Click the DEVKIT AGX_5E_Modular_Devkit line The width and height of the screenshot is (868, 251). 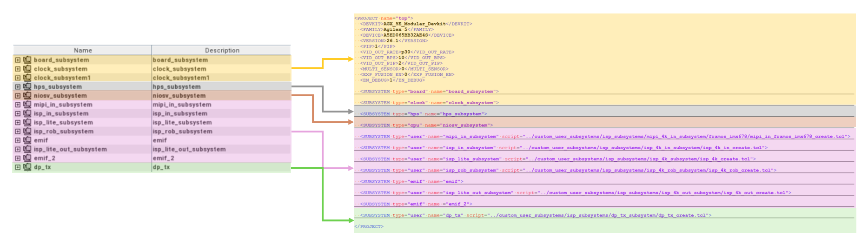point(416,24)
